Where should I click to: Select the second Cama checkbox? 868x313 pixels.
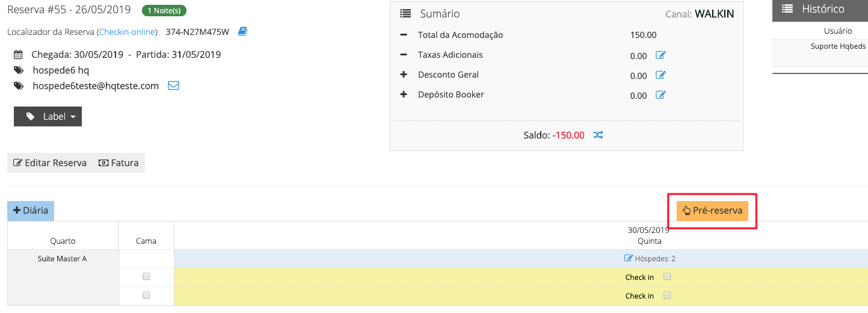click(x=146, y=296)
